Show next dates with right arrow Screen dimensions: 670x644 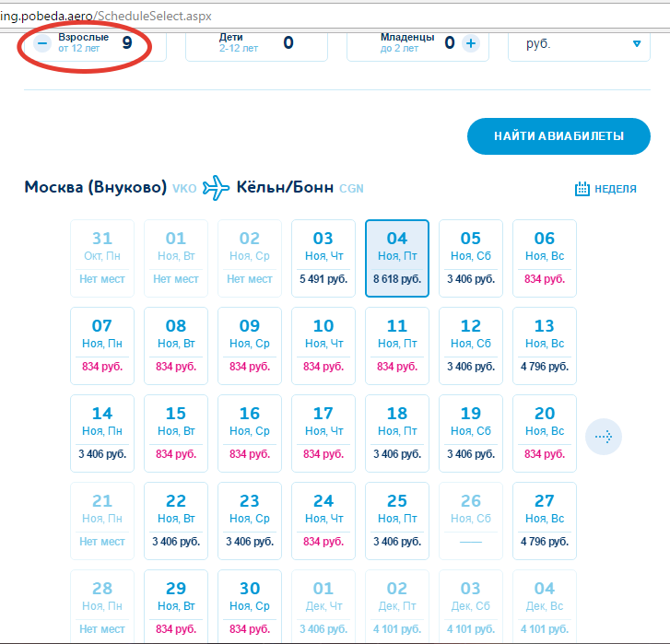(x=604, y=437)
